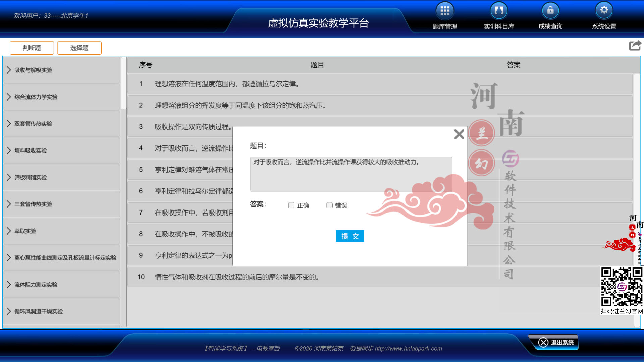Open the http://www.hnlabpark.com link

pyautogui.click(x=409, y=349)
